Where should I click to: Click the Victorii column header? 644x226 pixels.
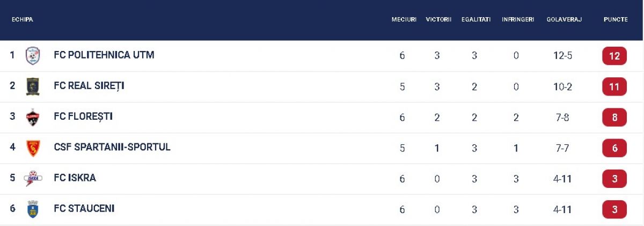(438, 19)
